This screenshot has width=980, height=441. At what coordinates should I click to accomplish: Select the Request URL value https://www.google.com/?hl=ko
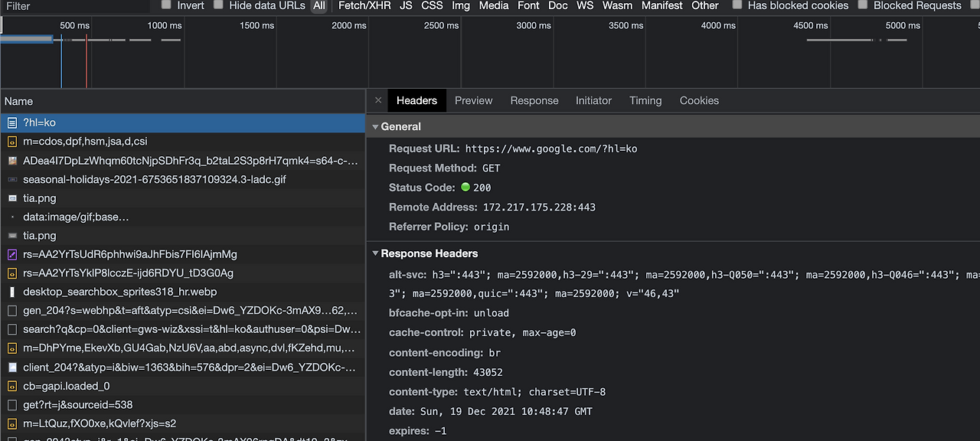(x=551, y=149)
